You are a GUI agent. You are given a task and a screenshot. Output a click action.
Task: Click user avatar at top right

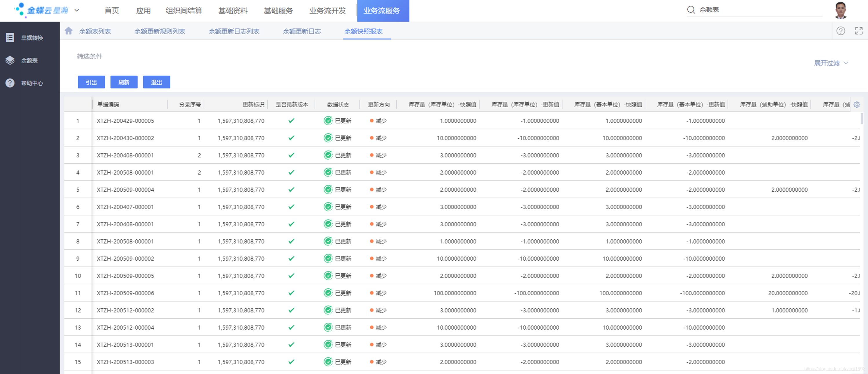[840, 10]
